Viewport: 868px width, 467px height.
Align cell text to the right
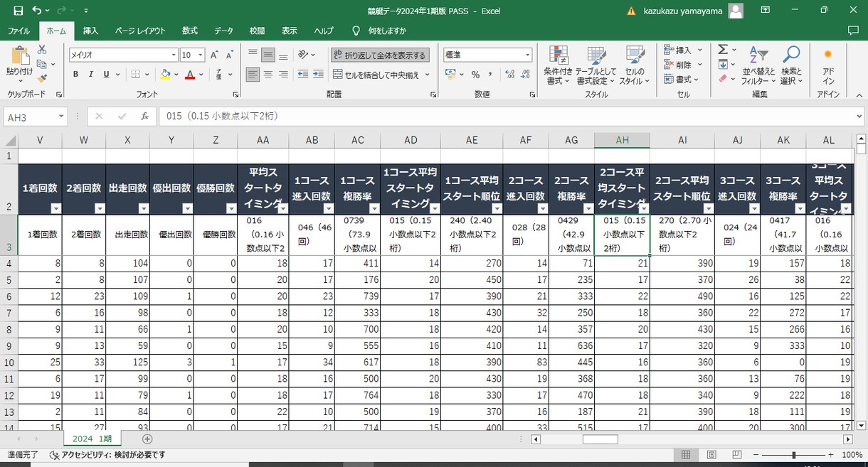coord(283,75)
